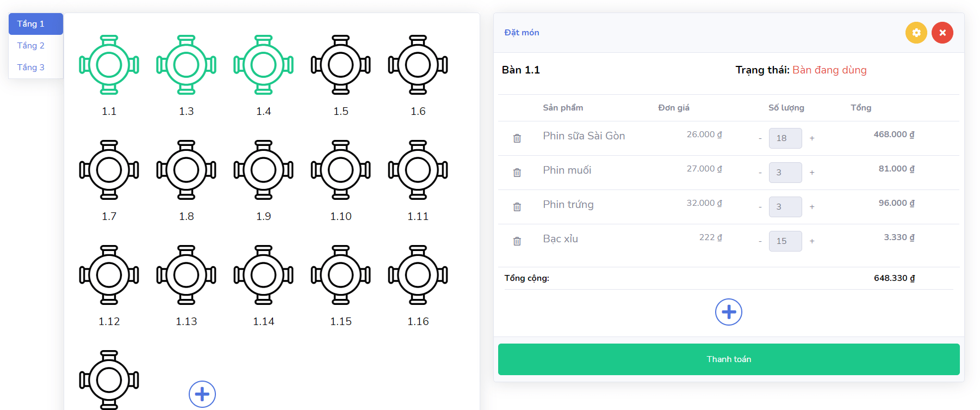Click row total 3.330 ₫
Screen dimensions: 980x410
coord(899,237)
